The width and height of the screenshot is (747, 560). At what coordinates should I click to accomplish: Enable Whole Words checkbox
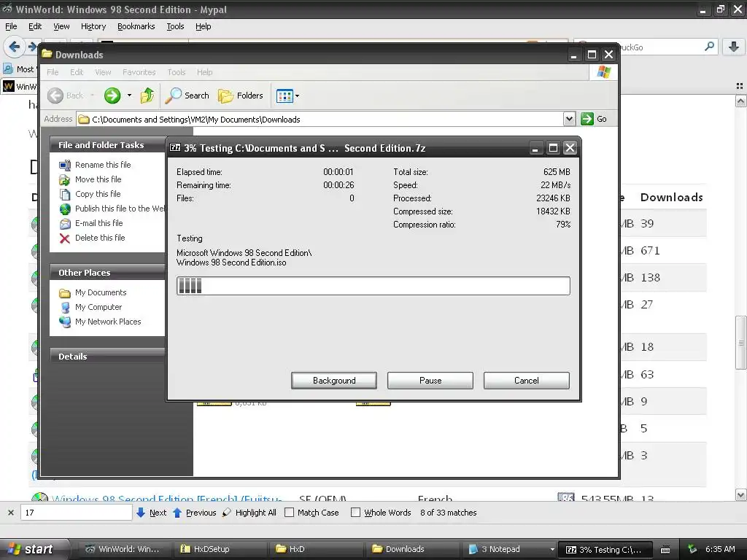coord(355,513)
